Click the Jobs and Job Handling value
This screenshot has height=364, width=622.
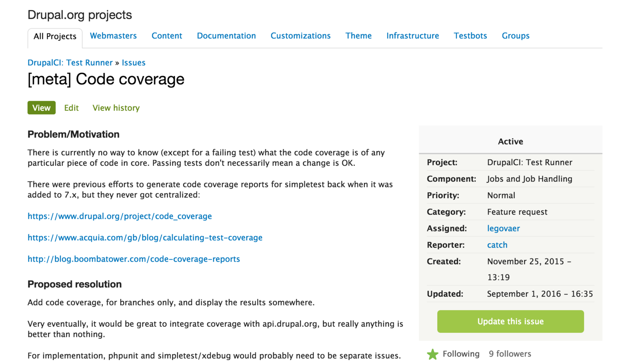click(529, 179)
